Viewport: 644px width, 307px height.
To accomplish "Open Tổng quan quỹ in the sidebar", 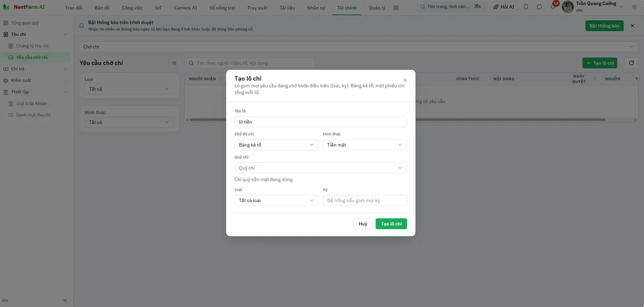I will click(x=25, y=23).
